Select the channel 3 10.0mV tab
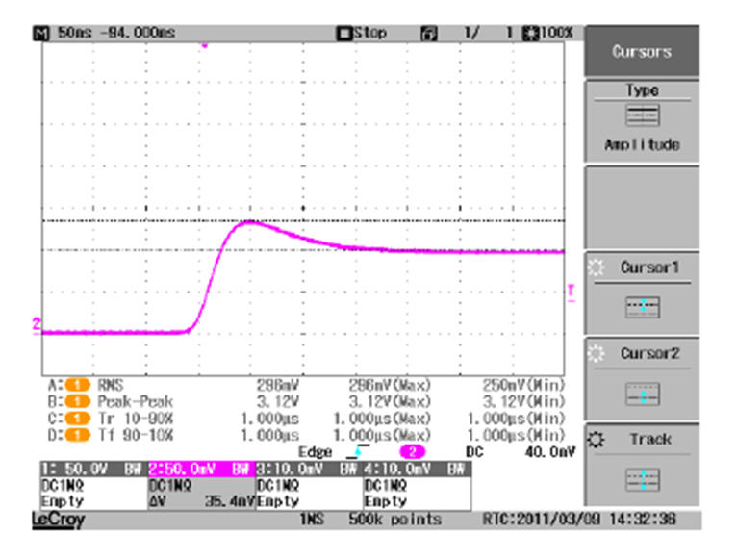 click(310, 470)
